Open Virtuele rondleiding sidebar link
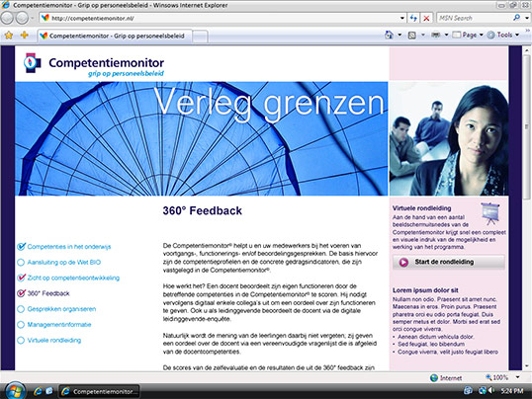The width and height of the screenshot is (532, 399). [54, 340]
